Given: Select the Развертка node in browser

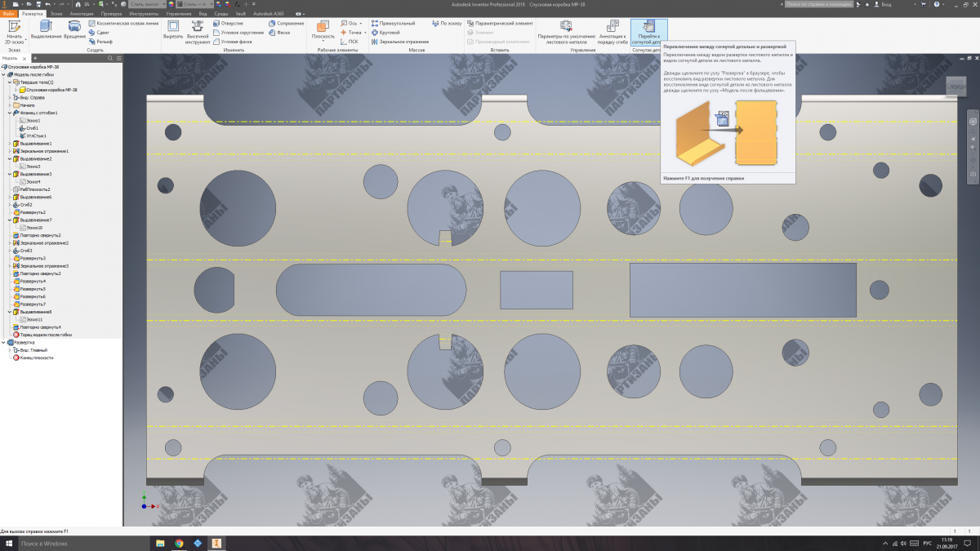Looking at the screenshot, I should pos(21,343).
